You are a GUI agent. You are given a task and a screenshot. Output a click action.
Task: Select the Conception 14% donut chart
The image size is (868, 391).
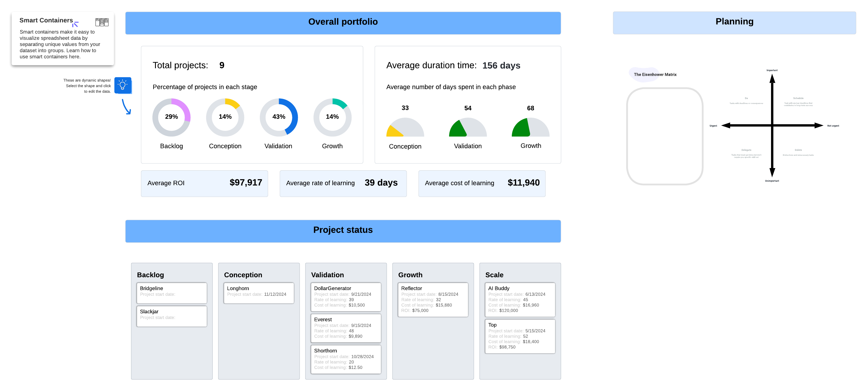tap(225, 117)
